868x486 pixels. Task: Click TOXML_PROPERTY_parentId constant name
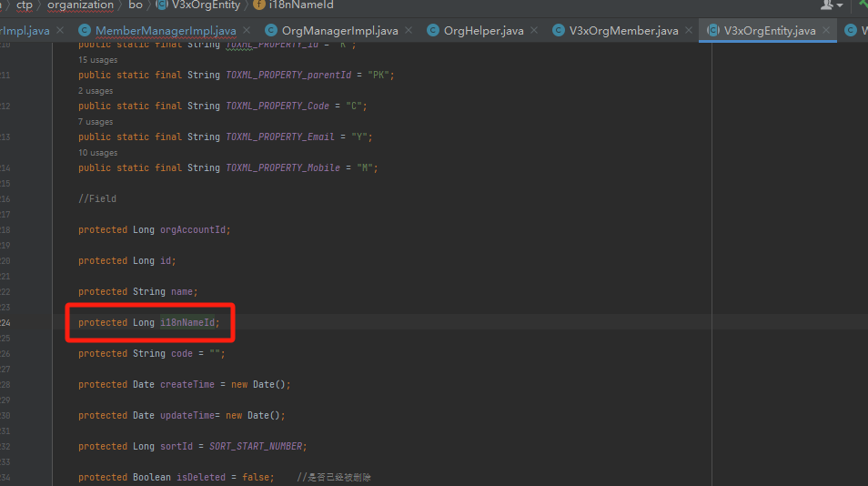tap(288, 75)
